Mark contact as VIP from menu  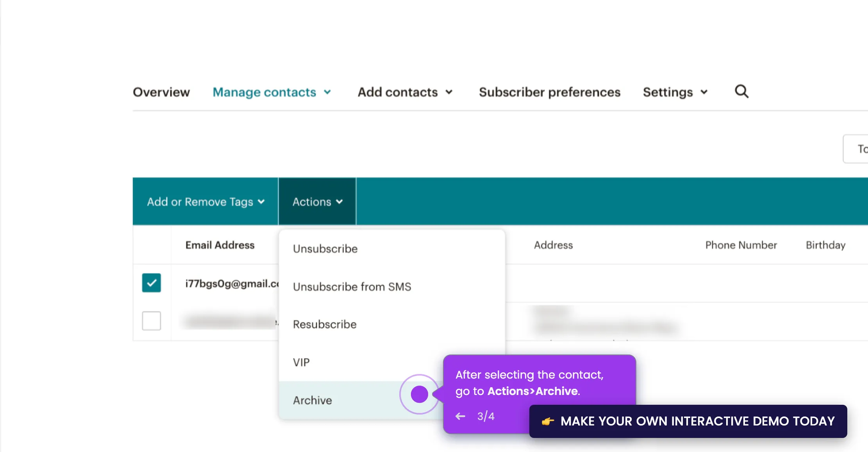[301, 362]
